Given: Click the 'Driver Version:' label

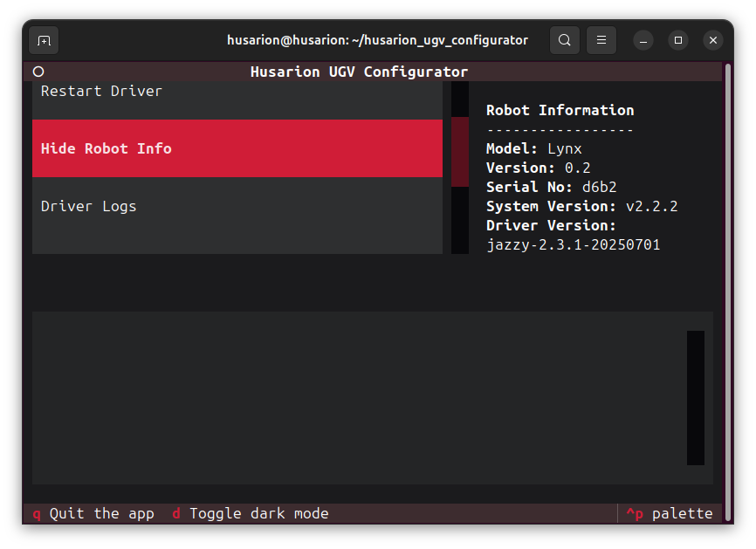Looking at the screenshot, I should tap(551, 225).
